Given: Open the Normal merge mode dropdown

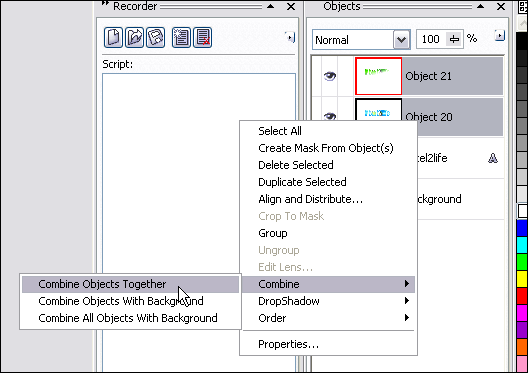Looking at the screenshot, I should point(401,40).
